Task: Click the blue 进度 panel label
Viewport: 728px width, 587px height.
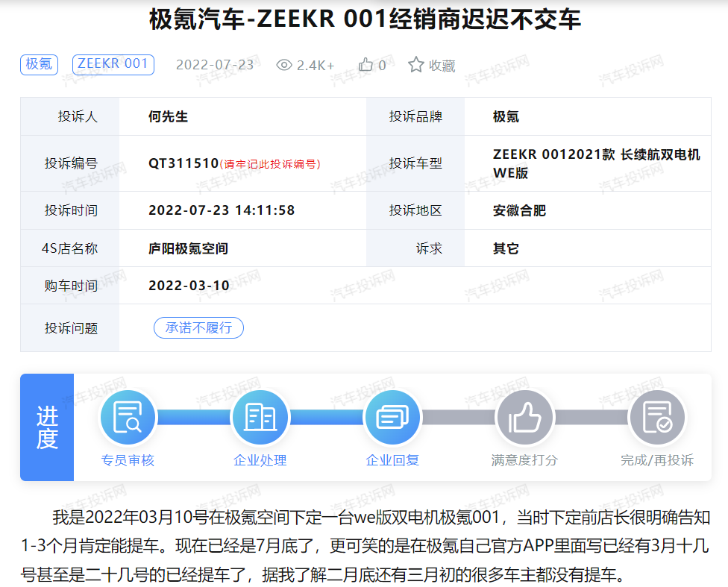Action: click(x=47, y=427)
